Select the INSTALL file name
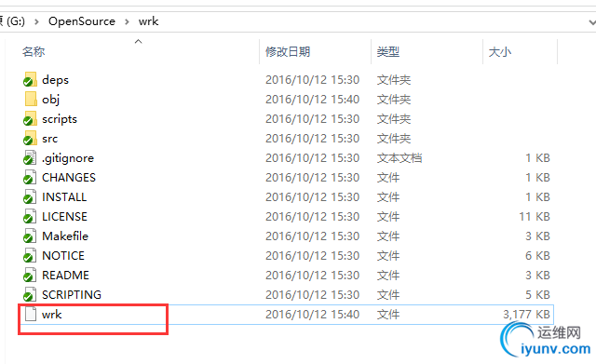Image resolution: width=596 pixels, height=364 pixels. tap(64, 197)
